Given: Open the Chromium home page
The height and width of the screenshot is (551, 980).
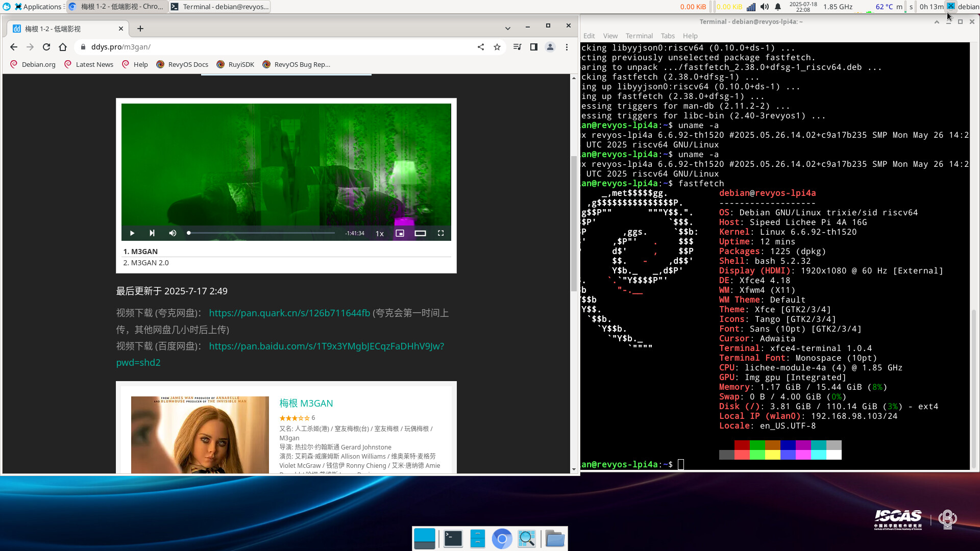Looking at the screenshot, I should pyautogui.click(x=63, y=47).
